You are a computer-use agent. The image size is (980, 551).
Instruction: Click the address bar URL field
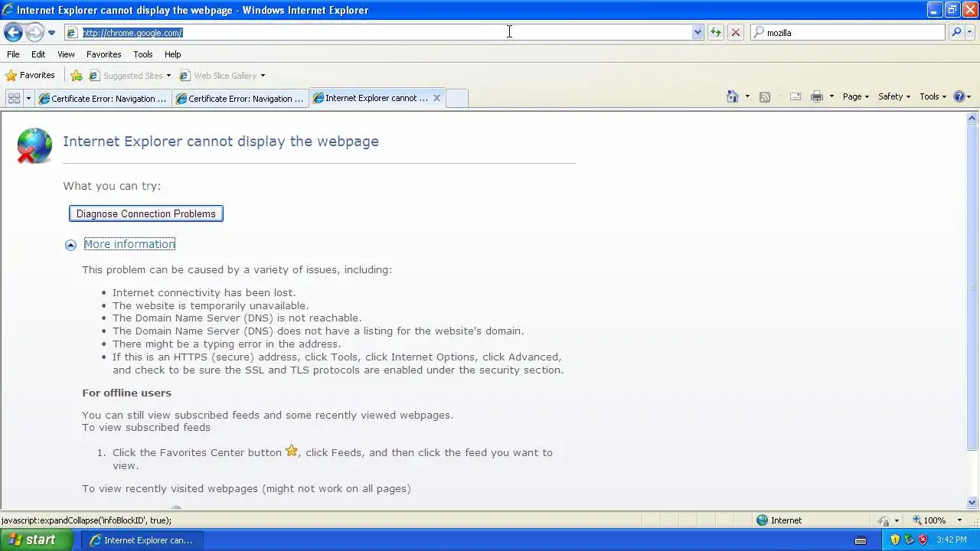point(379,32)
